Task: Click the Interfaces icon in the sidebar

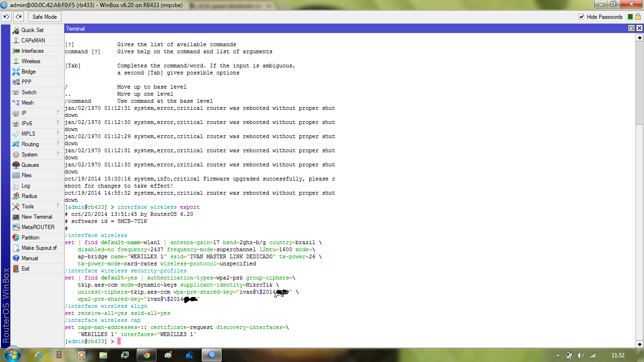Action: [x=16, y=50]
